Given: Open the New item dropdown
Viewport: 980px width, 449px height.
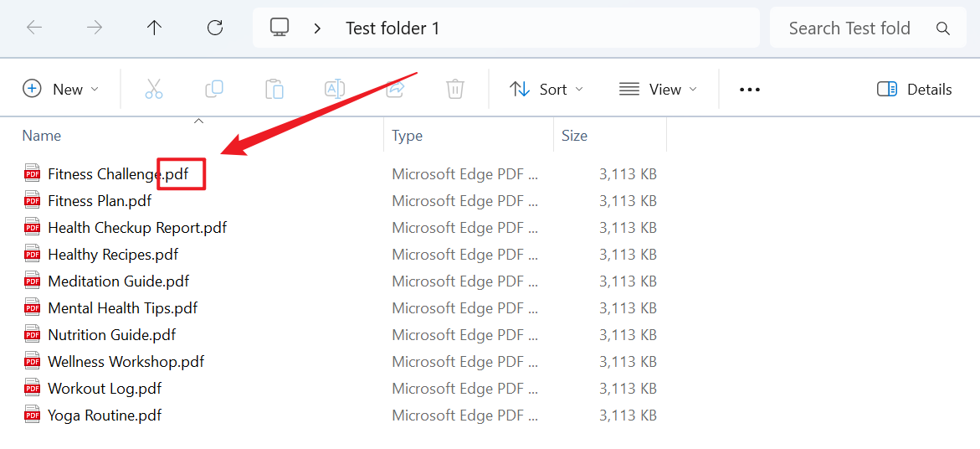Looking at the screenshot, I should point(60,89).
